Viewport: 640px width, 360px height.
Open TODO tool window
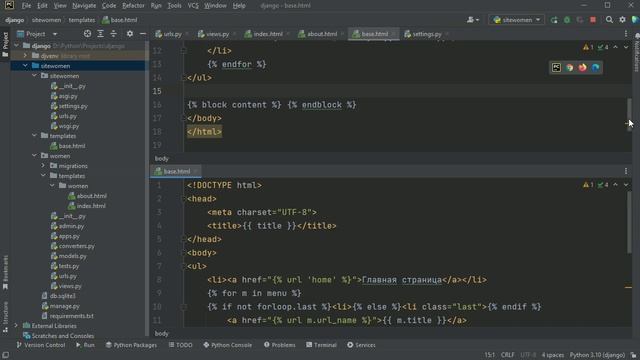[x=180, y=345]
